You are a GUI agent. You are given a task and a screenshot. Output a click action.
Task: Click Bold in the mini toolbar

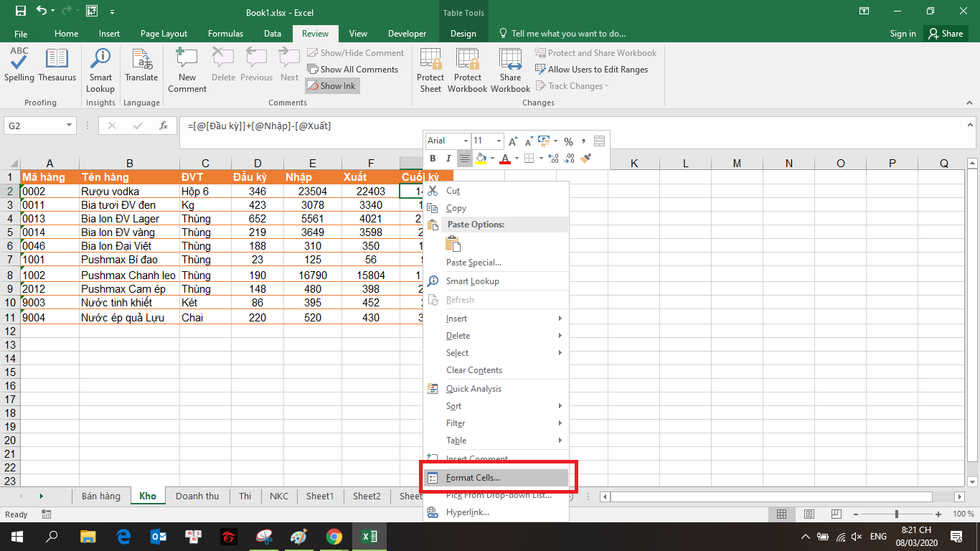tap(433, 159)
